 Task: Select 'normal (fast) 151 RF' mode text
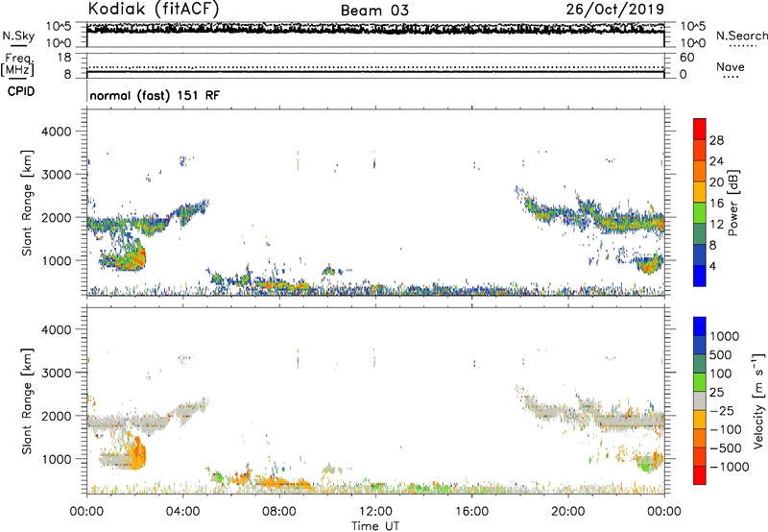pos(155,95)
